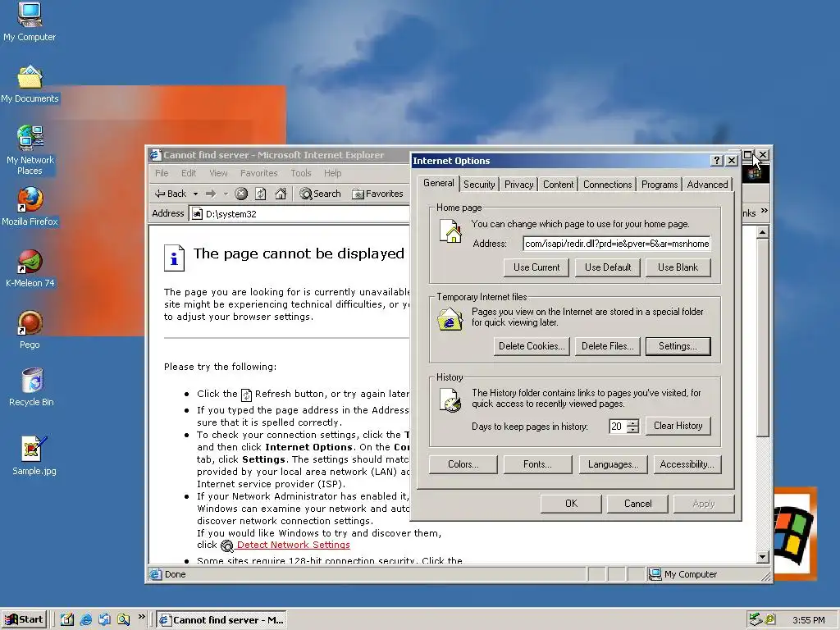
Task: Click the Use Current button
Action: coord(536,267)
